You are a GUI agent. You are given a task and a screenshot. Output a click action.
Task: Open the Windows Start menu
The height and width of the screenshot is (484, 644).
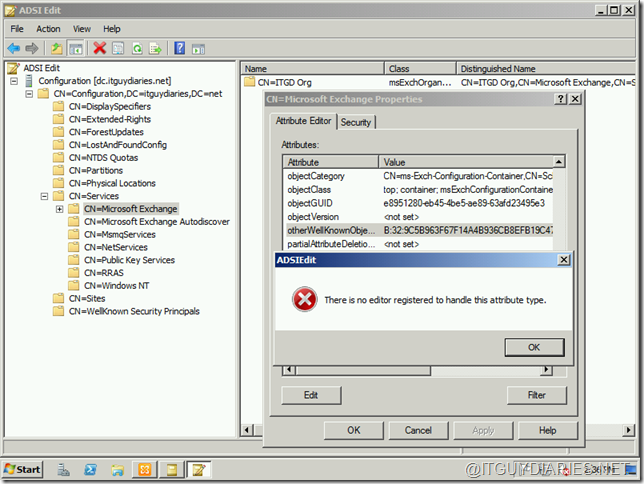click(22, 470)
